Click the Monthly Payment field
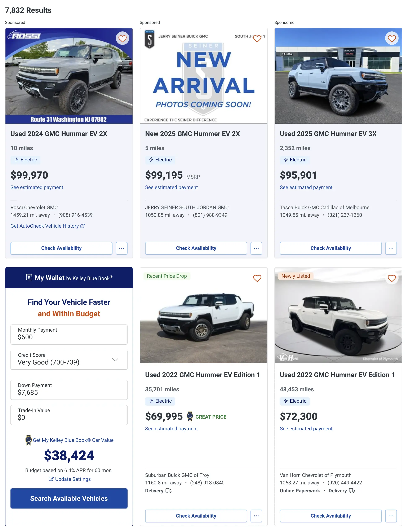Viewport: 408px width, 532px height. coord(69,334)
